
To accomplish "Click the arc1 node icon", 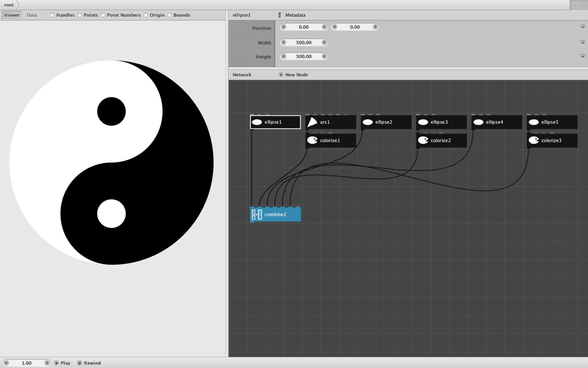I will click(312, 122).
